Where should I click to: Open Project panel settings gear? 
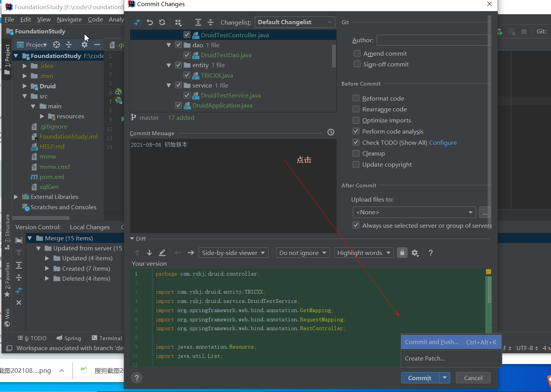click(85, 45)
